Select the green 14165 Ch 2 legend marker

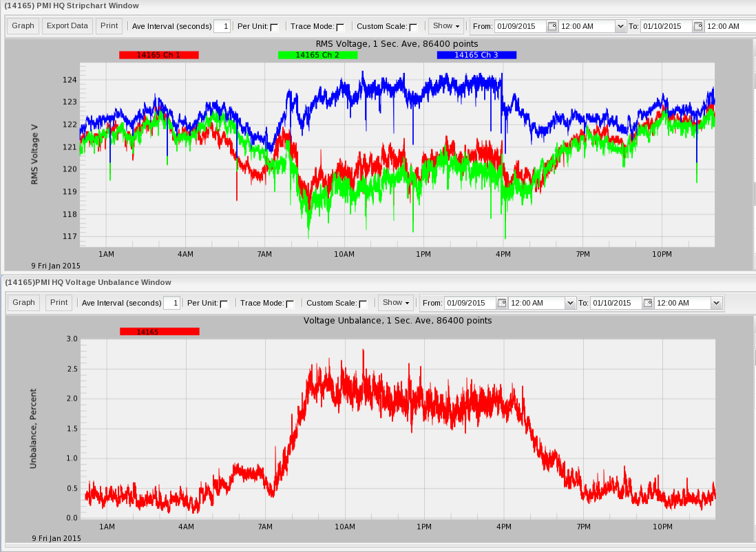317,55
